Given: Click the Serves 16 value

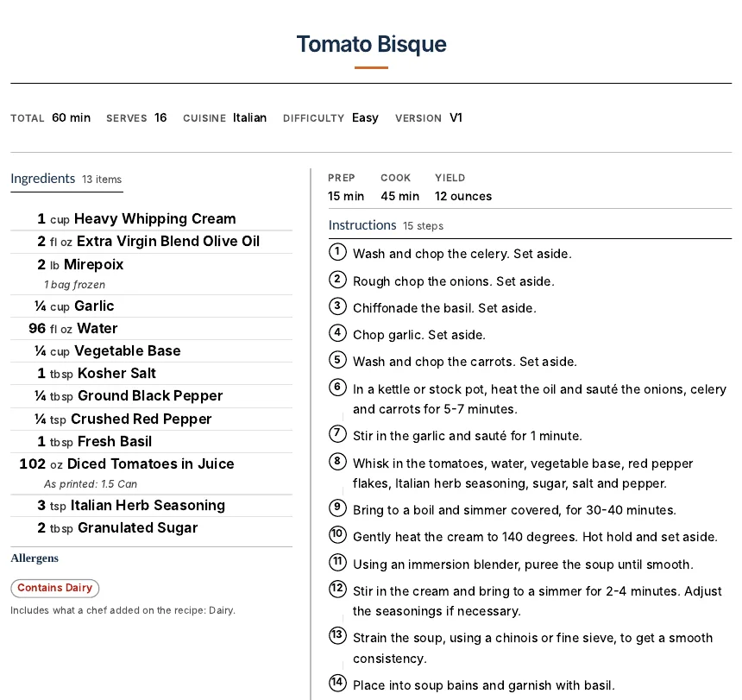Looking at the screenshot, I should pos(160,118).
